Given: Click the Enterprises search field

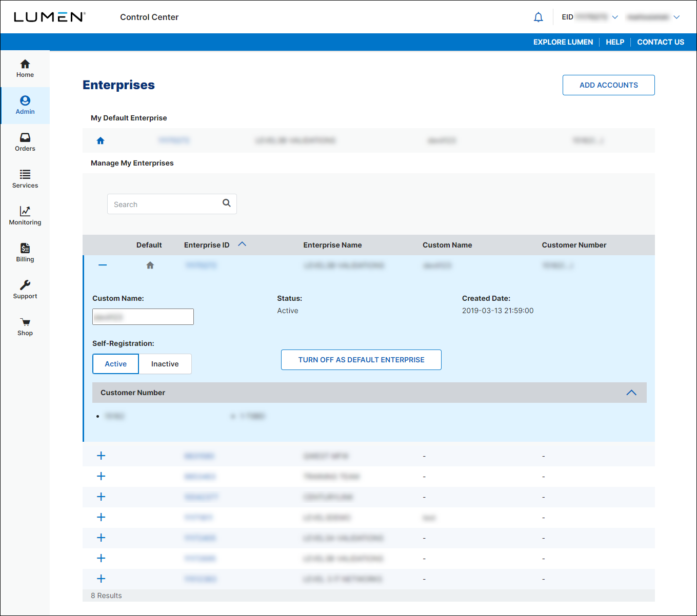Looking at the screenshot, I should tap(172, 204).
